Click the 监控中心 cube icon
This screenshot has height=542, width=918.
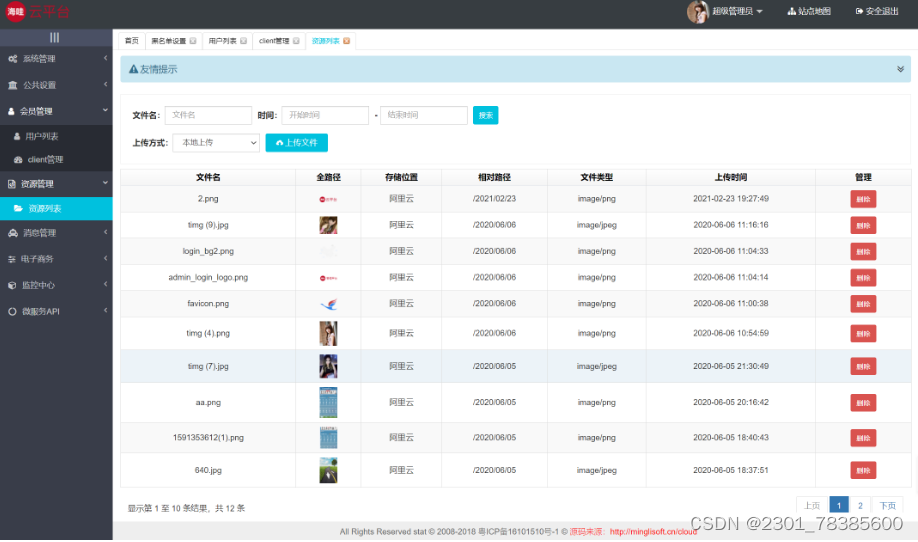coord(12,285)
